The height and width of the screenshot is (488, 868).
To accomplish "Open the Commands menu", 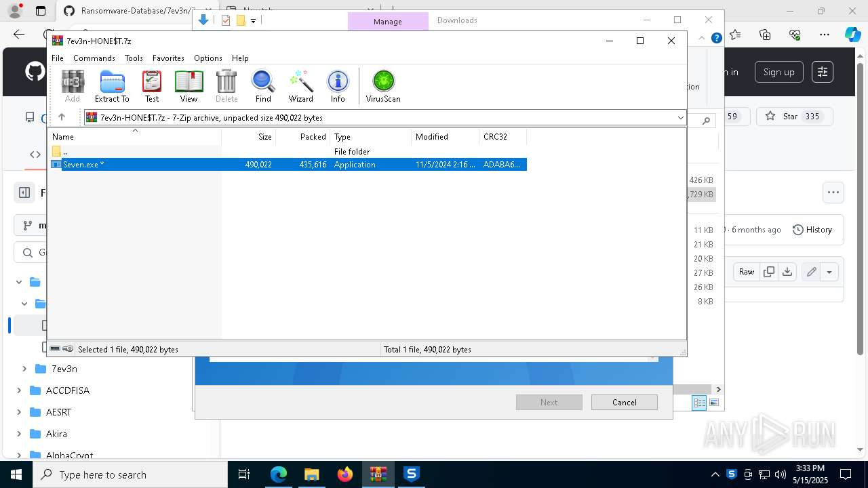I will pyautogui.click(x=94, y=58).
